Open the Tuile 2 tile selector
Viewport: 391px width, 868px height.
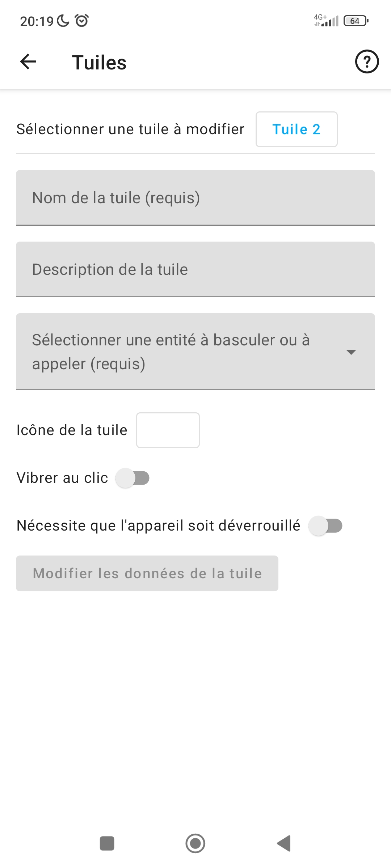297,129
